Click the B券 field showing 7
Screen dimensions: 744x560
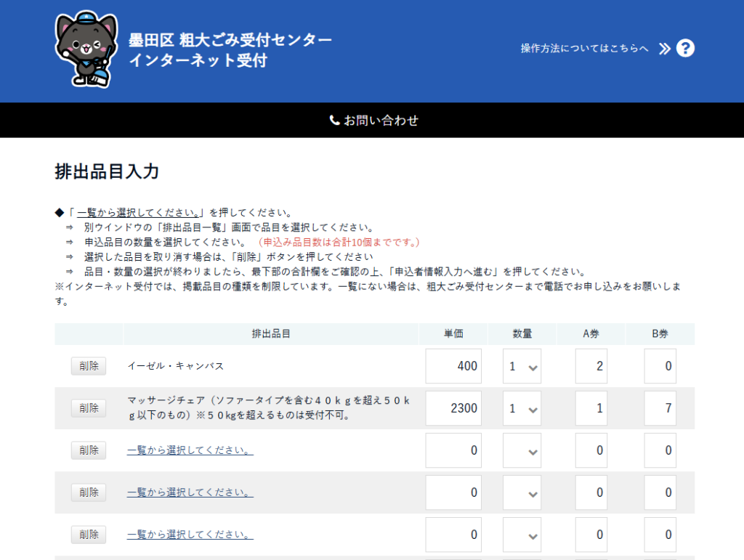coord(660,408)
